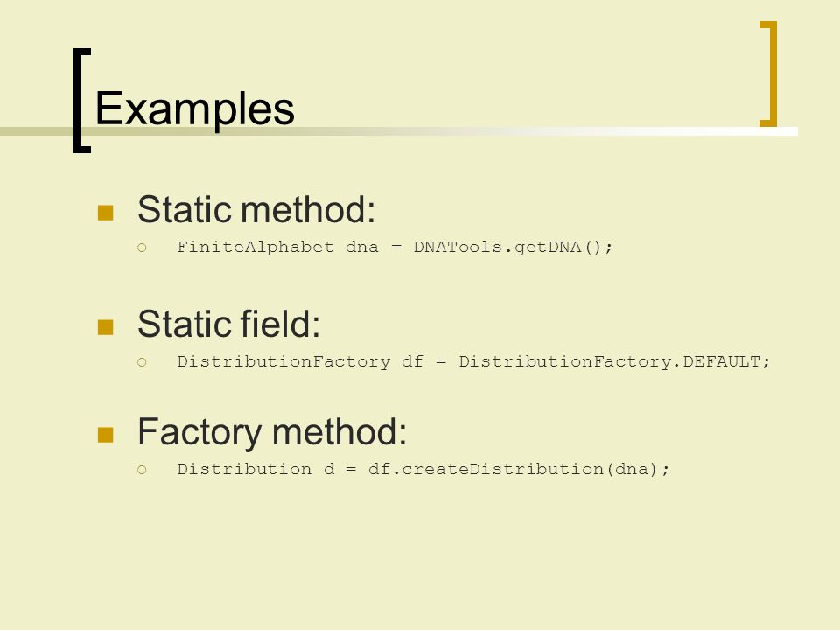
Task: Click the DistributionFactory.DEFAULT code line
Action: [473, 361]
